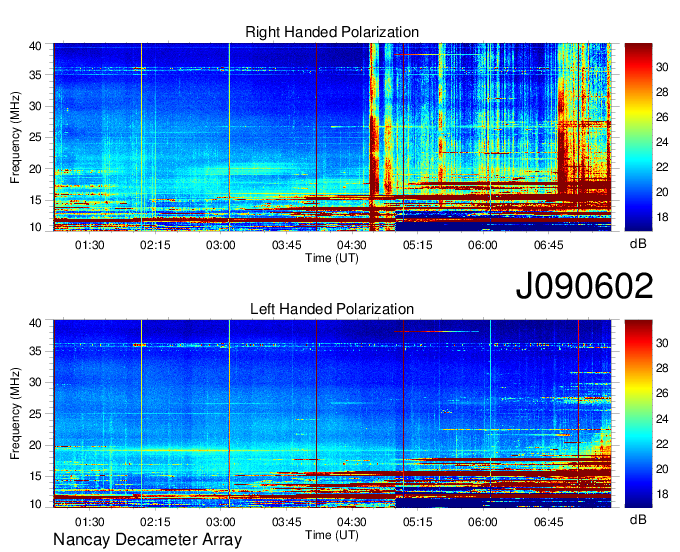Screen dimensions: 680x552
Task: Click the 03:00 tick label on top plot
Action: coord(220,245)
